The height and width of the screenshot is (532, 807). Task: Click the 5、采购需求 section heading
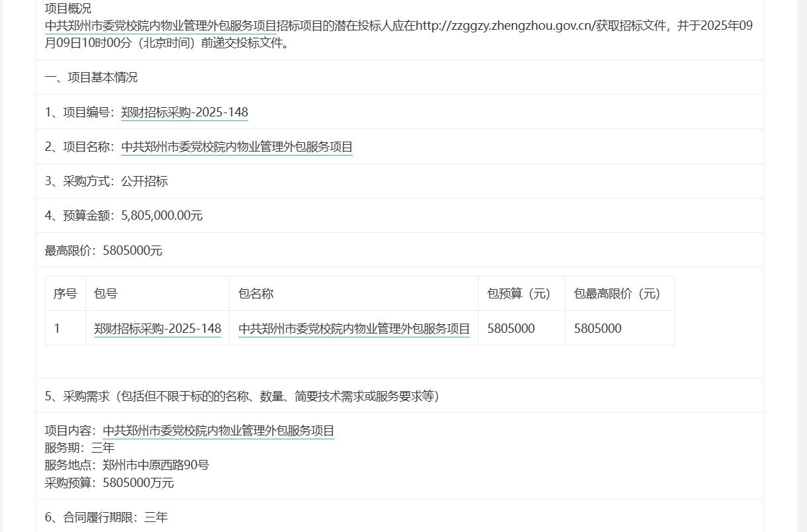242,396
